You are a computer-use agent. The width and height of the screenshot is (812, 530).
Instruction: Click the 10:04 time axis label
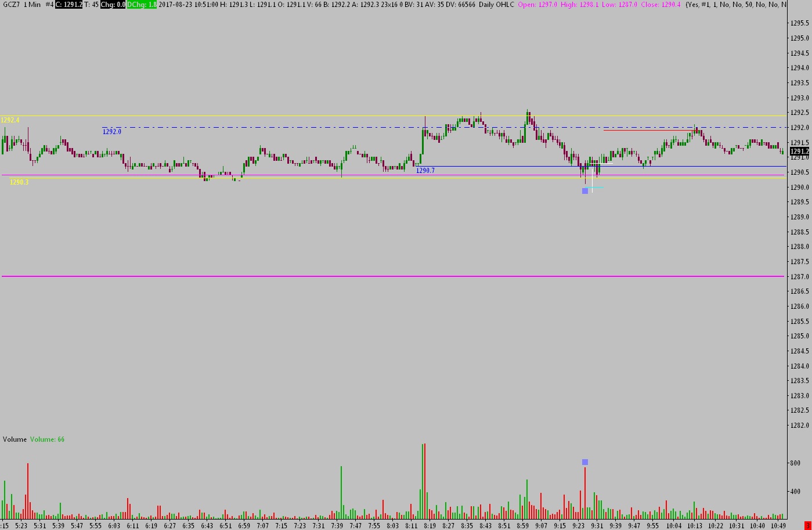pos(673,526)
